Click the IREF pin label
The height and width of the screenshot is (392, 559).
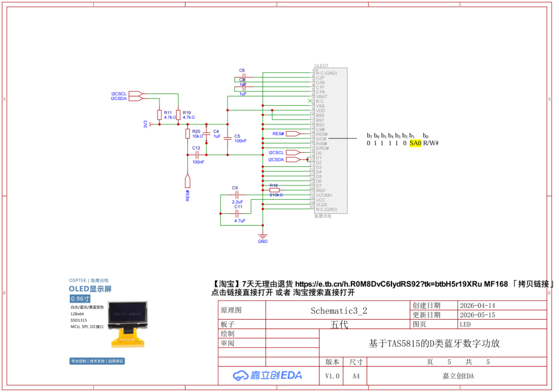coord(320,191)
